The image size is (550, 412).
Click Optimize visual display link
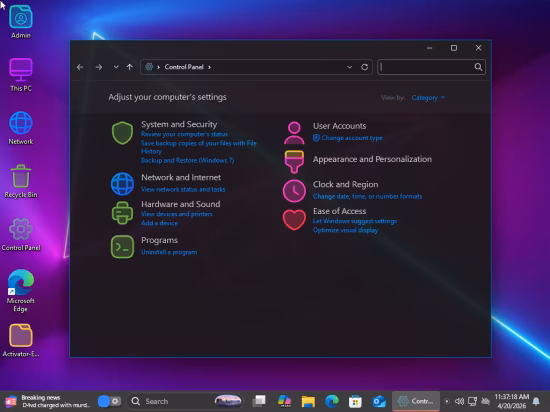345,230
